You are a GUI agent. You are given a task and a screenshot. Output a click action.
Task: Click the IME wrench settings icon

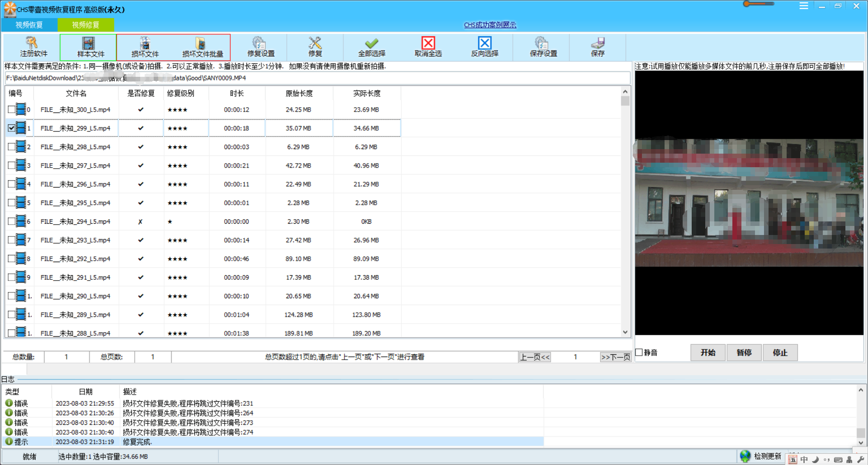coord(860,460)
